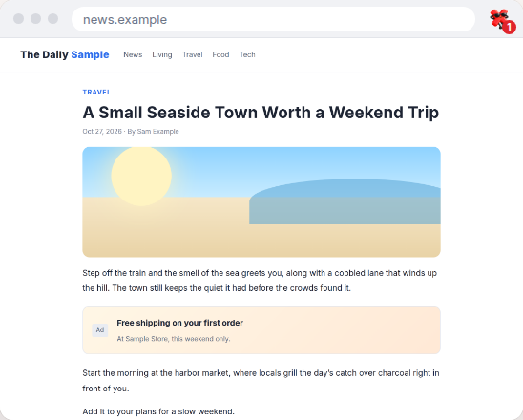Click the byline Oct 27, 2026 By Sam Example

[131, 131]
